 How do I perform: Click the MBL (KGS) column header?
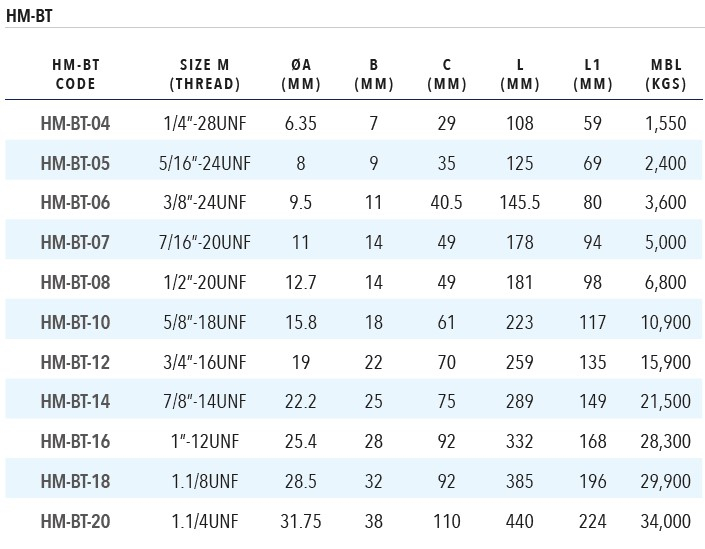pyautogui.click(x=666, y=75)
